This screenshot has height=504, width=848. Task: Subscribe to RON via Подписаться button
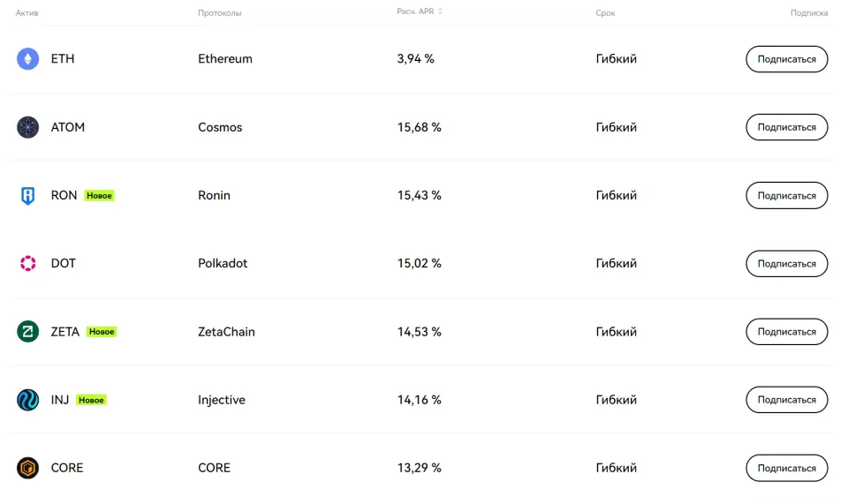tap(786, 196)
